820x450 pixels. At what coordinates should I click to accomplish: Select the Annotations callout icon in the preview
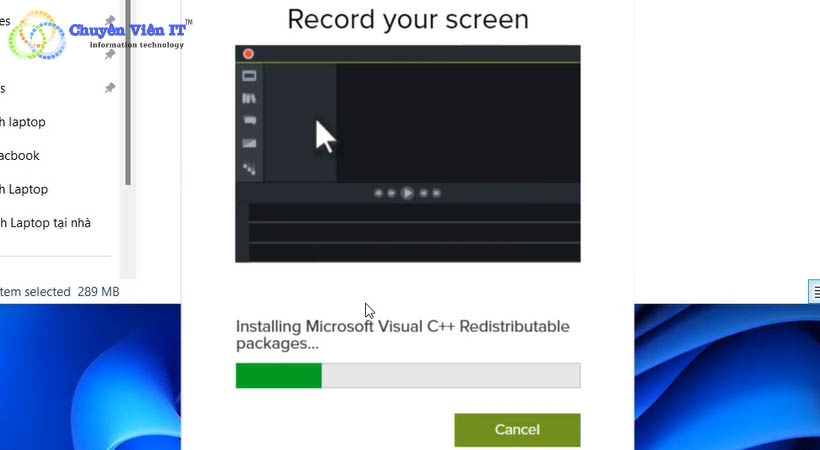tap(249, 120)
